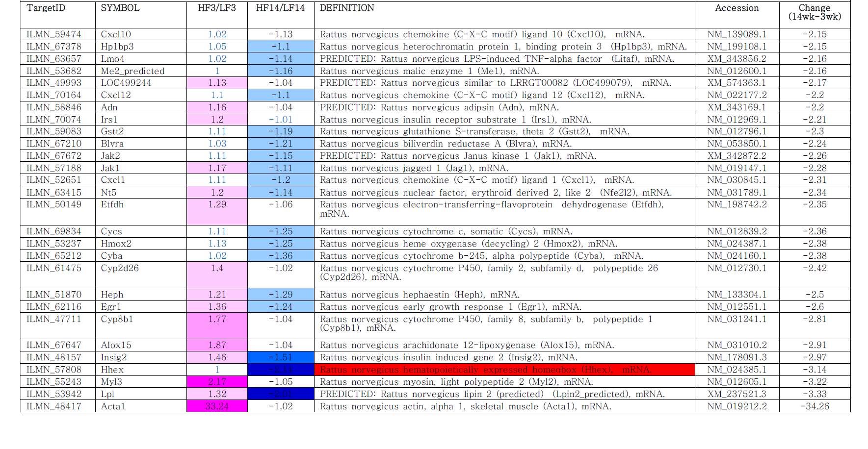
Task: Click the DEFINITION column header
Action: [x=504, y=15]
